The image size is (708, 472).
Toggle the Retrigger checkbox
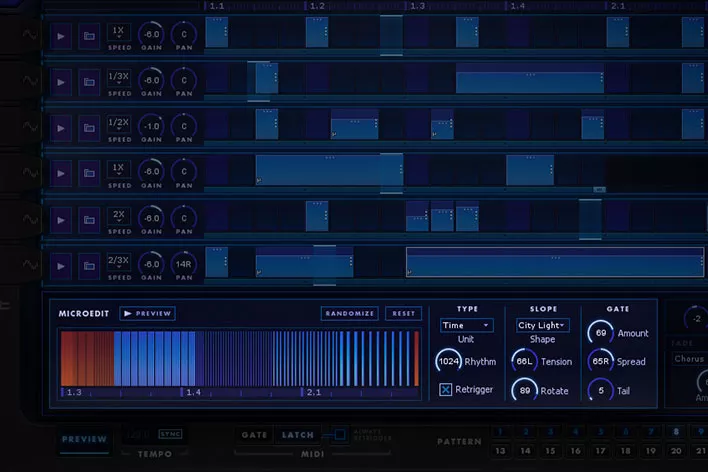(446, 389)
